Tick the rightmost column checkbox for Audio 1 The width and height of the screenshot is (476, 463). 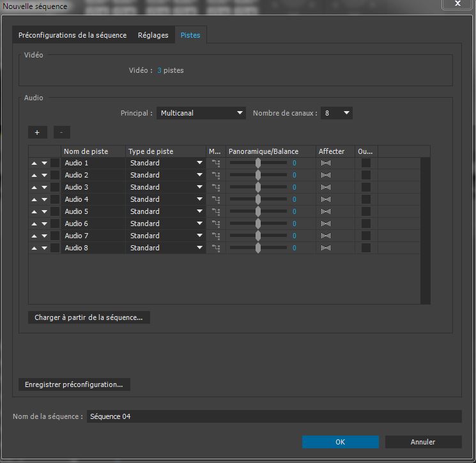click(366, 163)
